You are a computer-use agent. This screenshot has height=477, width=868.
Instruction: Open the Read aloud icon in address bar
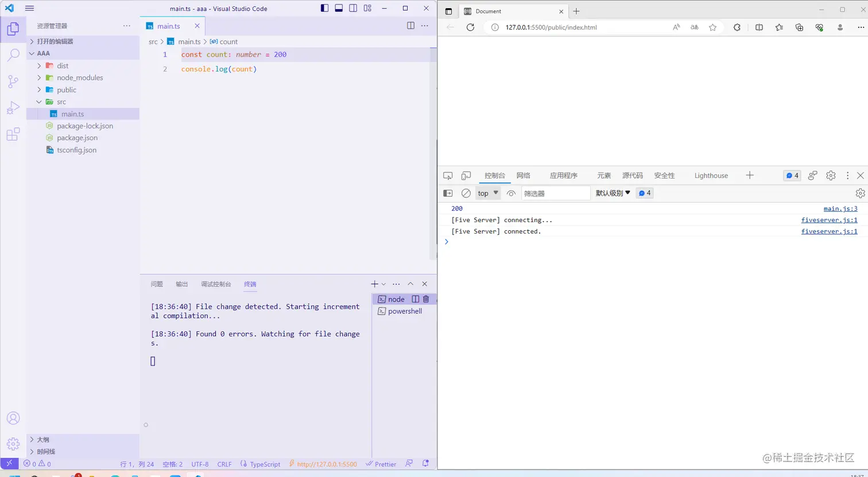pyautogui.click(x=676, y=27)
